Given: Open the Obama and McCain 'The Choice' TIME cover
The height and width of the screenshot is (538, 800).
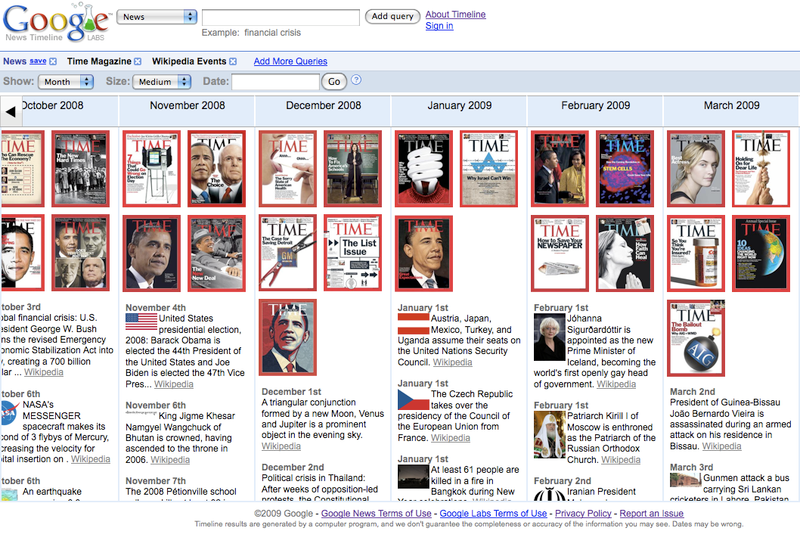Looking at the screenshot, I should [216, 168].
